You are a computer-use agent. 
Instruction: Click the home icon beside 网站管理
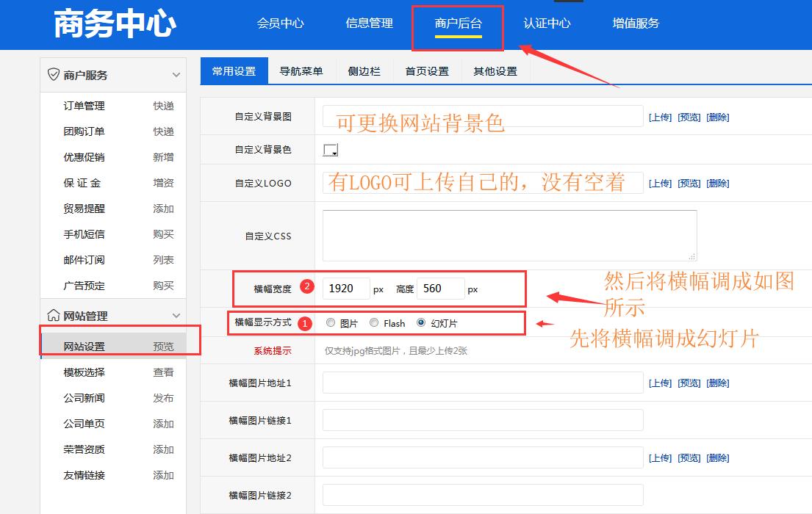[x=54, y=314]
